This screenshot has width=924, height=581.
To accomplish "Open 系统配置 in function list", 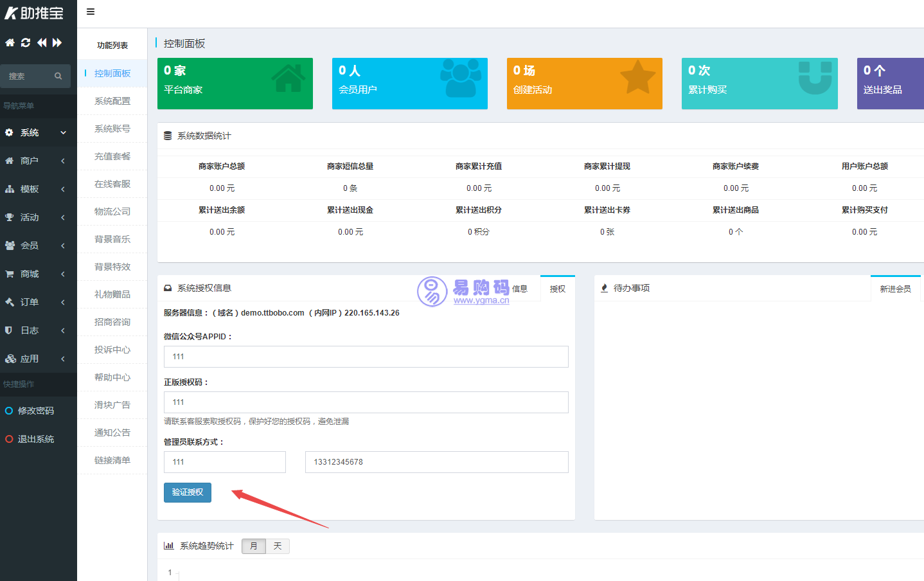I will 112,101.
